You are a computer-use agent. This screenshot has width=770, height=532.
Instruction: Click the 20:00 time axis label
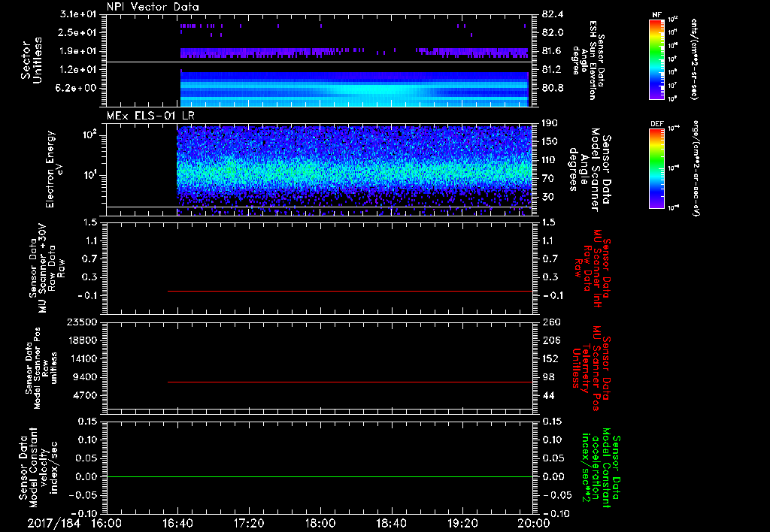coord(534,523)
